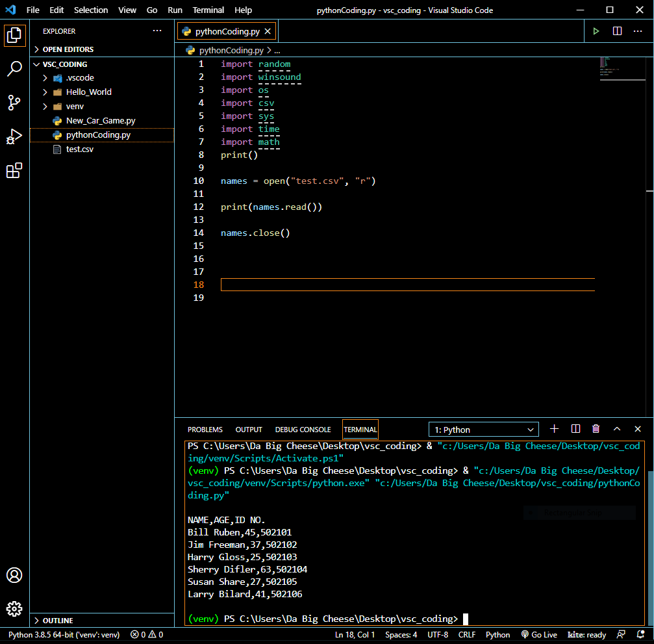This screenshot has width=654, height=644.
Task: Open the Source Control view
Action: [x=14, y=103]
